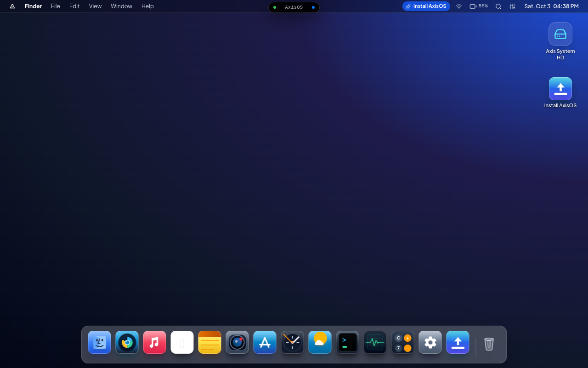This screenshot has height=368, width=588.
Task: Open the Weather app in the Dock
Action: (320, 342)
